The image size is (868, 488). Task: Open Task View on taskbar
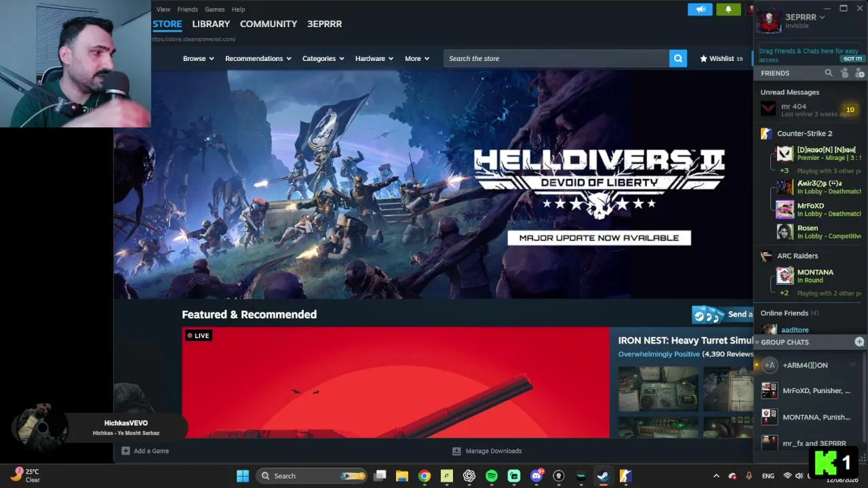point(380,476)
